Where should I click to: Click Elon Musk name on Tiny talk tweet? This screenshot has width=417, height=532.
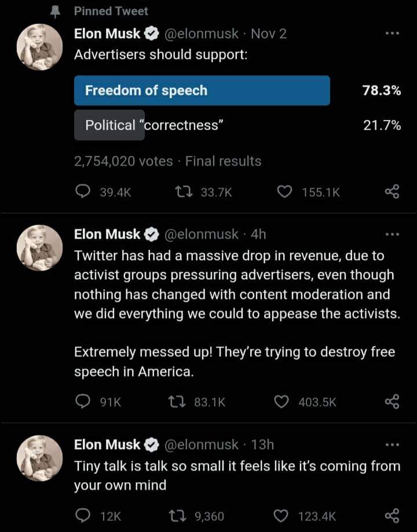107,444
